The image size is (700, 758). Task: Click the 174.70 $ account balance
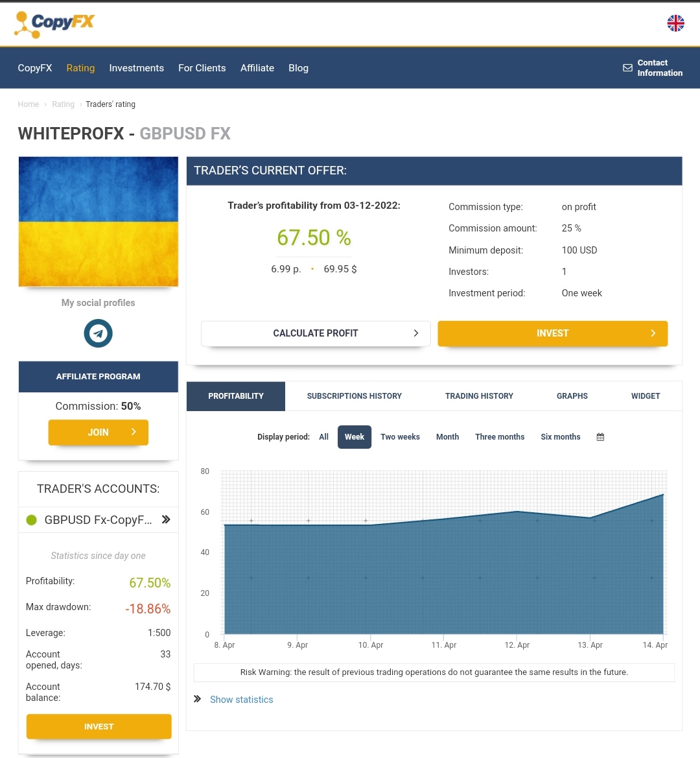tap(153, 687)
